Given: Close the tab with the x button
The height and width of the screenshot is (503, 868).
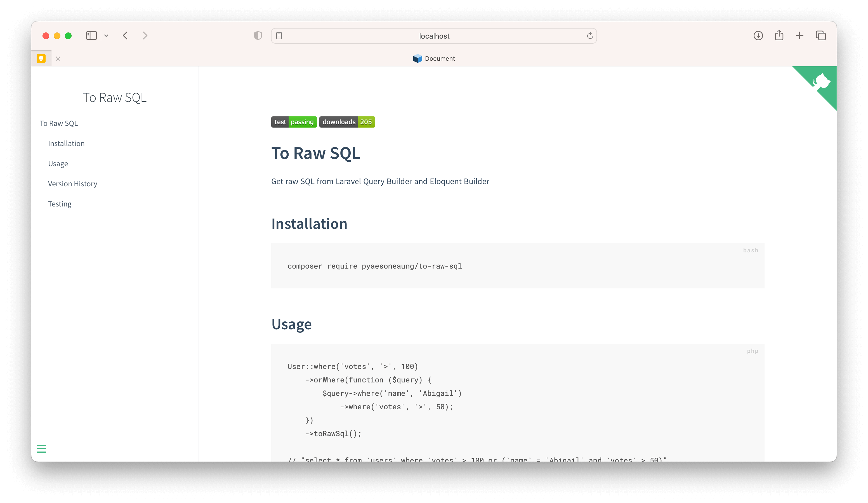Looking at the screenshot, I should pyautogui.click(x=58, y=58).
